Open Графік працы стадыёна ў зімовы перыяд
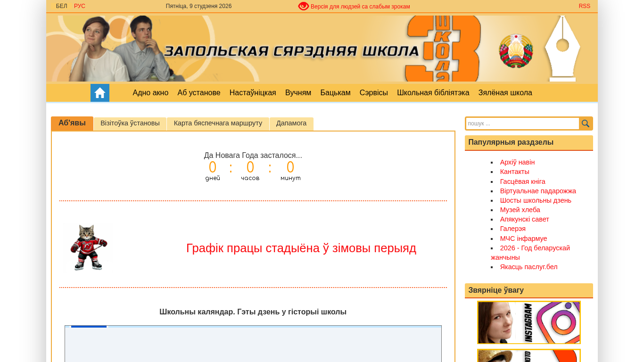The width and height of the screenshot is (644, 362). tap(301, 248)
